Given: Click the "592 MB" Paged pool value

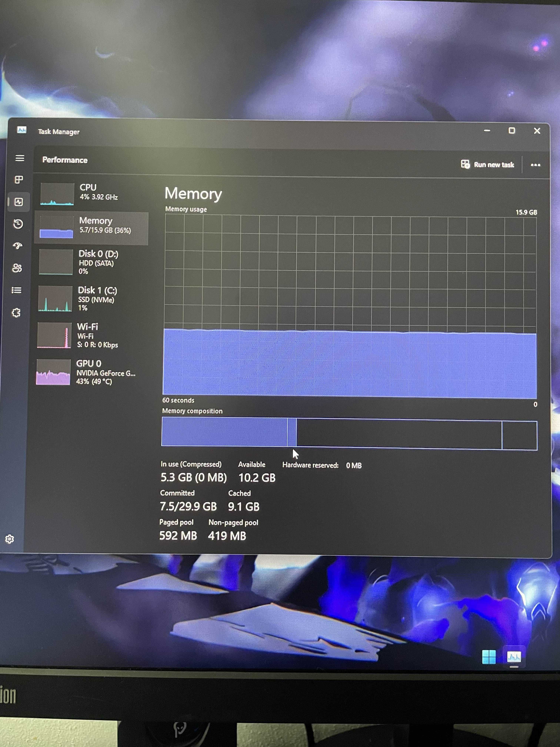Looking at the screenshot, I should click(x=178, y=536).
